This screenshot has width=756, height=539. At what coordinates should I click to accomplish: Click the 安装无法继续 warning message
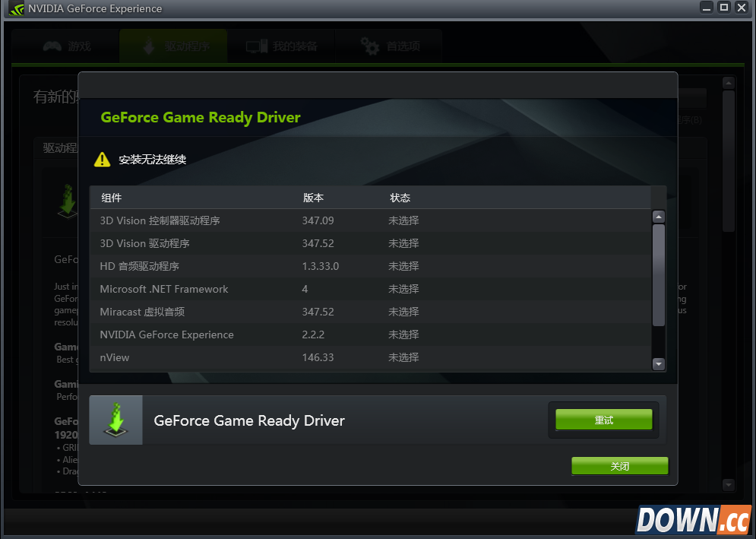pos(153,159)
